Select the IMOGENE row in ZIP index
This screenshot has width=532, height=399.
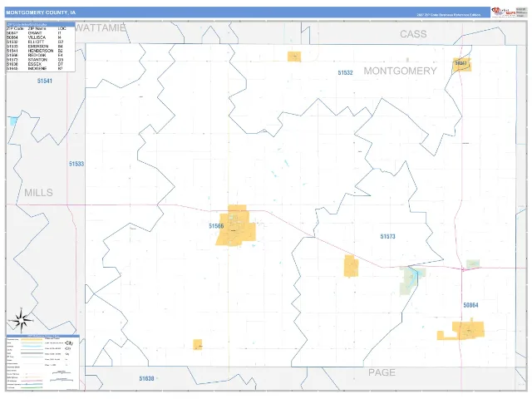pyautogui.click(x=35, y=68)
